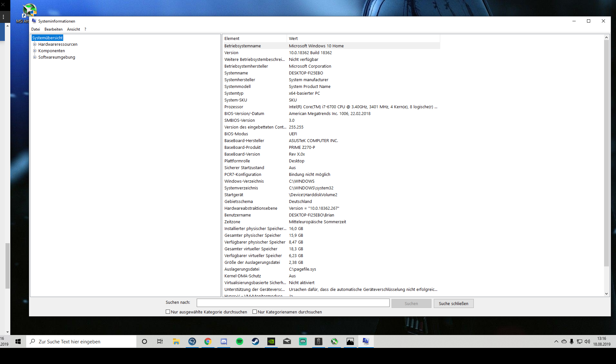This screenshot has height=364, width=616.
Task: Click the Systeminformationen title bar icon
Action: click(34, 21)
